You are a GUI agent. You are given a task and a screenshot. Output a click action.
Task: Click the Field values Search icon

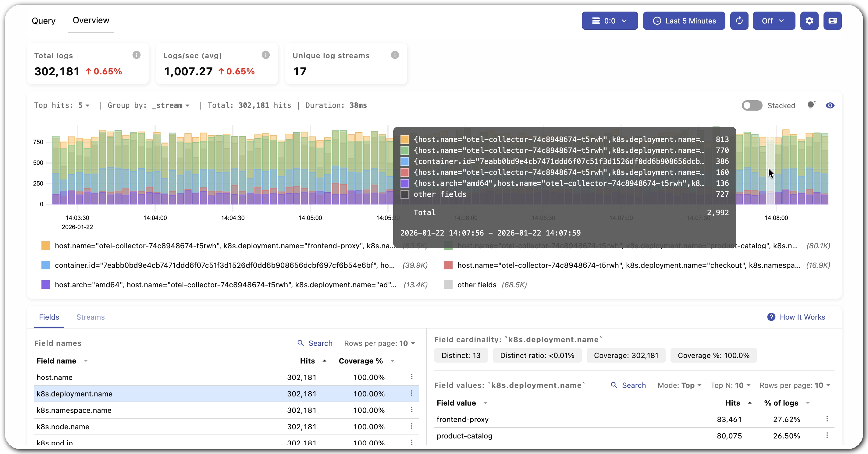[x=614, y=385]
